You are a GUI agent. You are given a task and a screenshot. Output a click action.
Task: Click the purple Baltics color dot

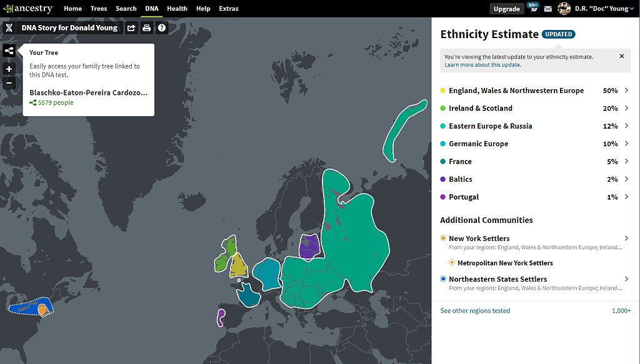pyautogui.click(x=443, y=179)
